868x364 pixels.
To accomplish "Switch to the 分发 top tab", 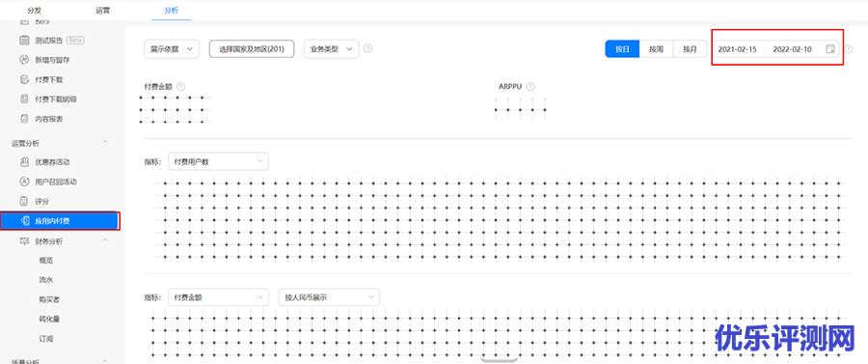I will [x=35, y=10].
